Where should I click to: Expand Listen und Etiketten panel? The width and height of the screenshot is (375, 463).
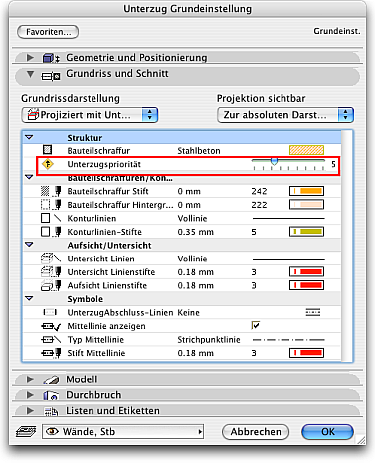30,411
